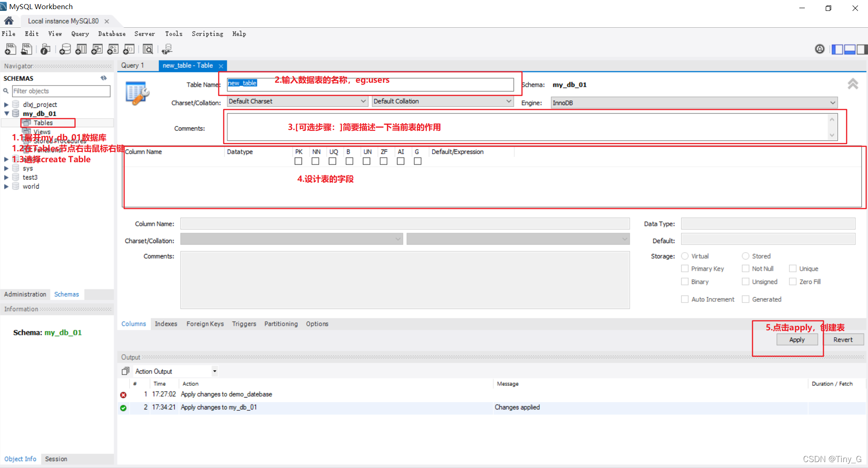Close the new_table - Table tab

click(221, 66)
